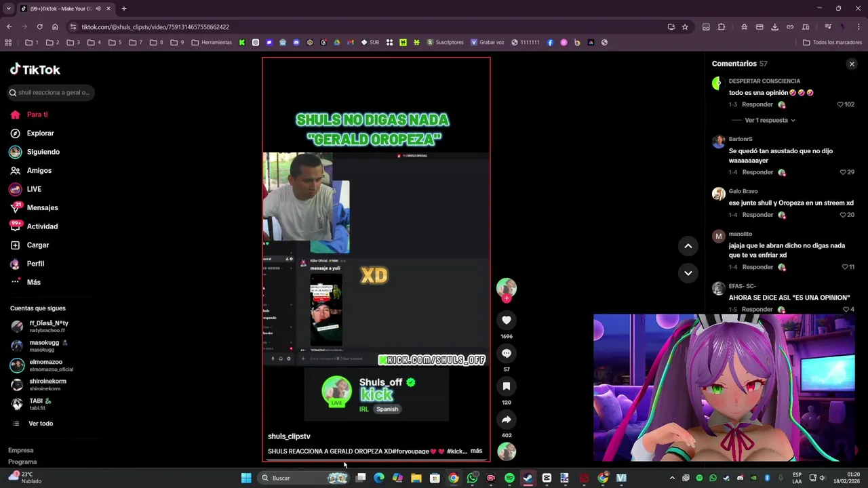Go to next video with down arrow
This screenshot has height=488, width=868.
(688, 273)
